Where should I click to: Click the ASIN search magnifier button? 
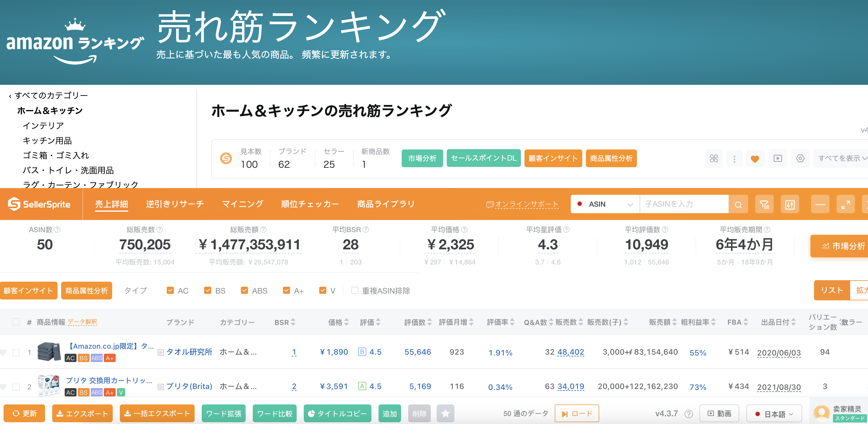738,204
